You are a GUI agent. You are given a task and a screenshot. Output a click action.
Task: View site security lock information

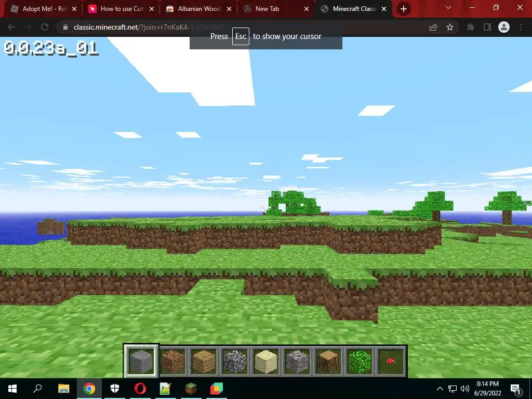pos(65,27)
